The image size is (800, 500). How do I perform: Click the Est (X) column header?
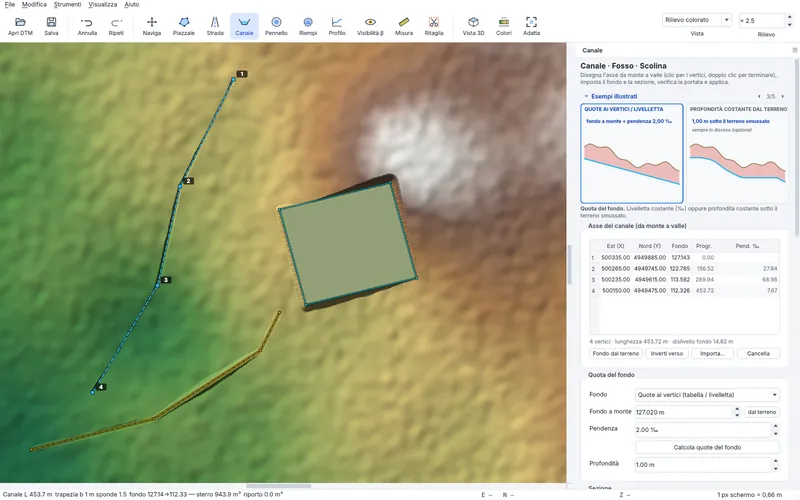tap(615, 246)
